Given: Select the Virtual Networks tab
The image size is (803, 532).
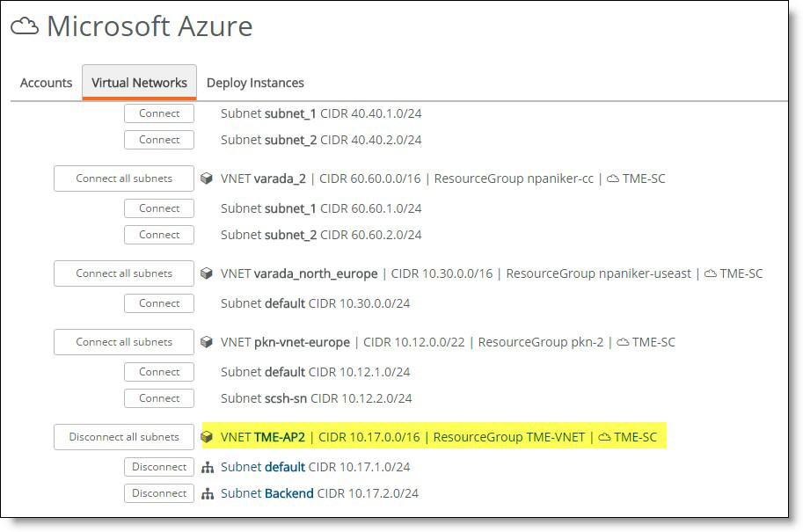Looking at the screenshot, I should (139, 82).
